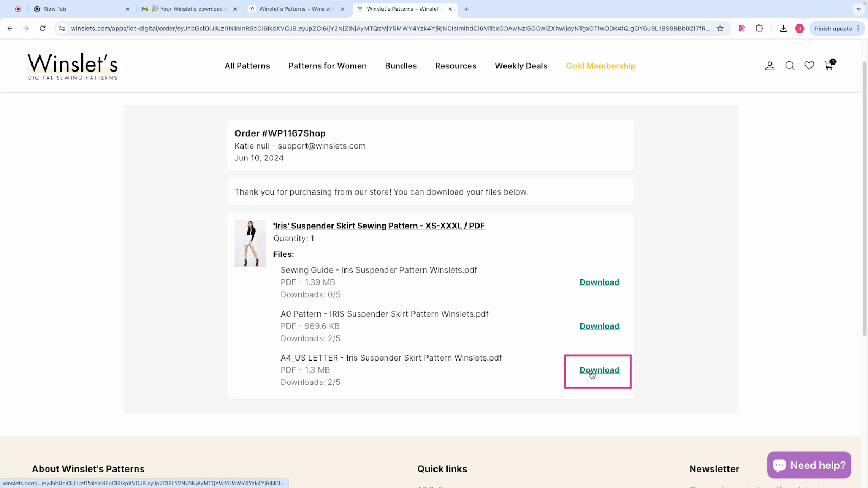Screen dimensions: 868x488
Task: Click About Winslet's Patterns footer heading
Action: click(x=88, y=469)
